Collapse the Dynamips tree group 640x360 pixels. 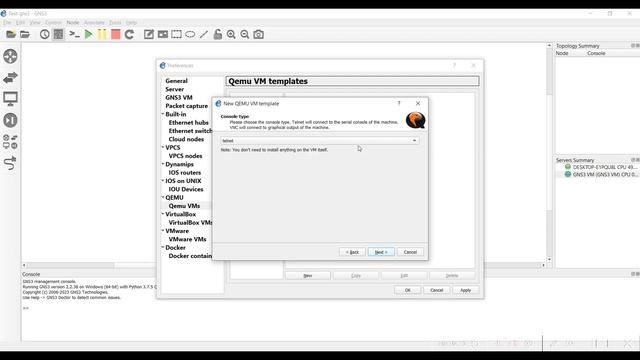pos(163,164)
